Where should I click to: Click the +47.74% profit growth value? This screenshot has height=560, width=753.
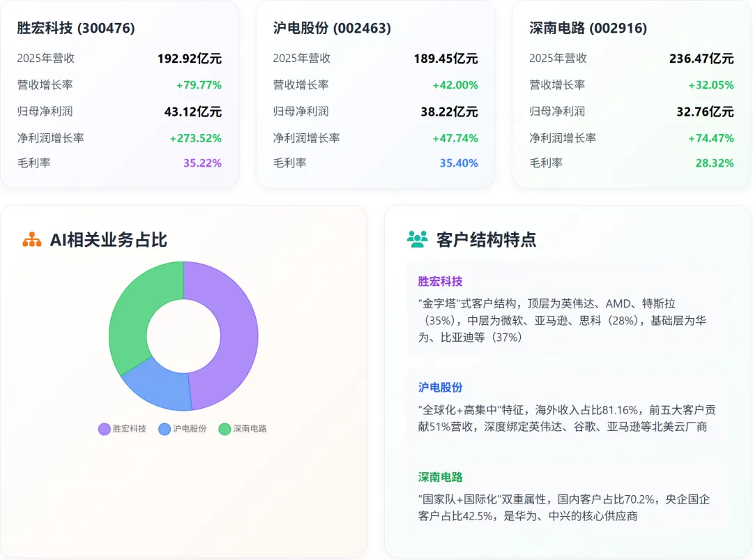(455, 138)
